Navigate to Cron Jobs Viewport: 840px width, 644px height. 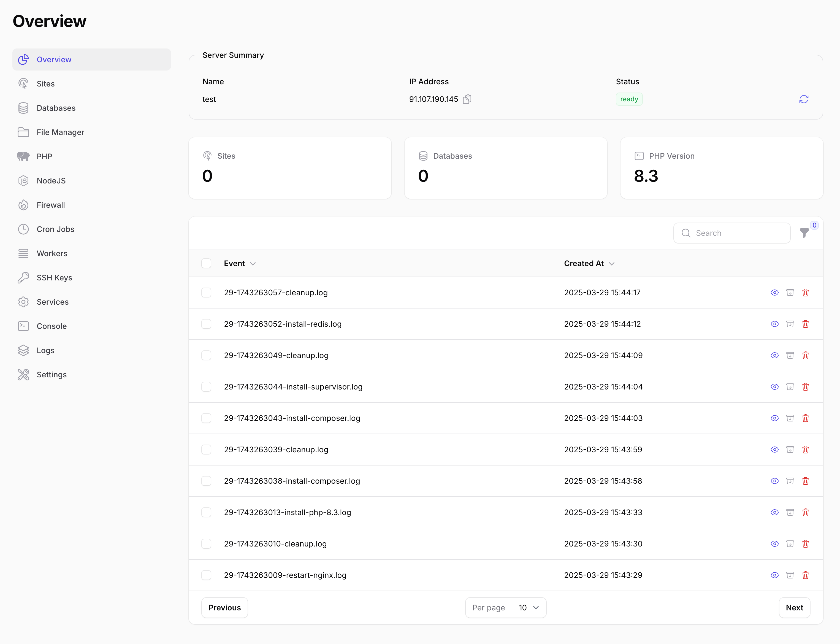92,229
